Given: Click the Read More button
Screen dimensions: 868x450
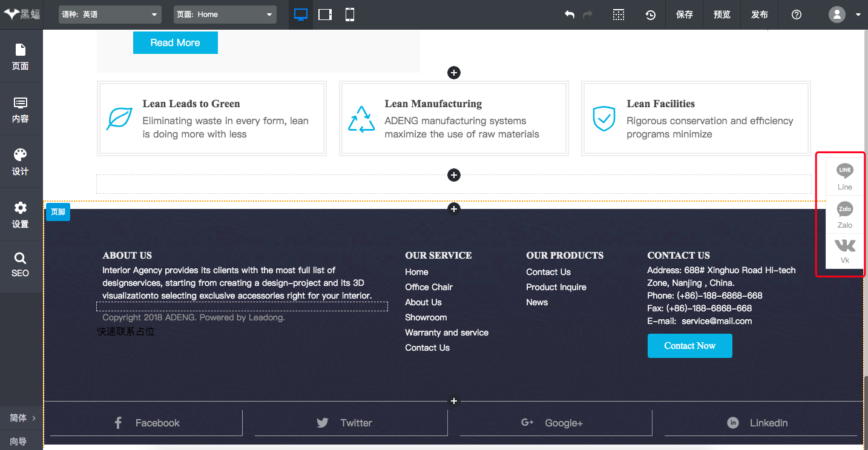Looking at the screenshot, I should [175, 42].
